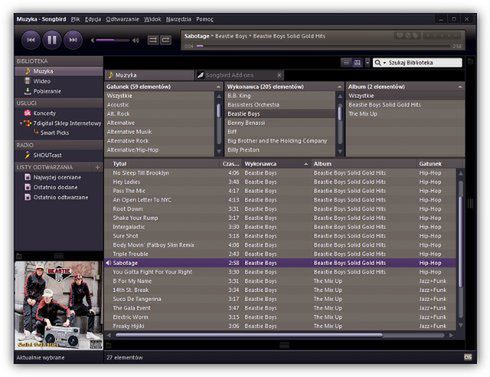The image size is (490, 377).
Task: Mute sound via the left speaker icon
Action: (x=92, y=40)
